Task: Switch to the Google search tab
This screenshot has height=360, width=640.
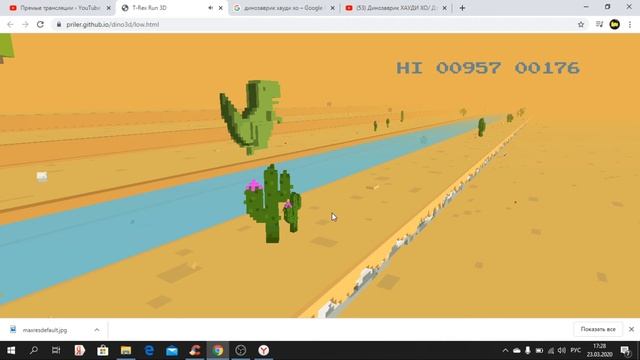Action: tap(284, 8)
